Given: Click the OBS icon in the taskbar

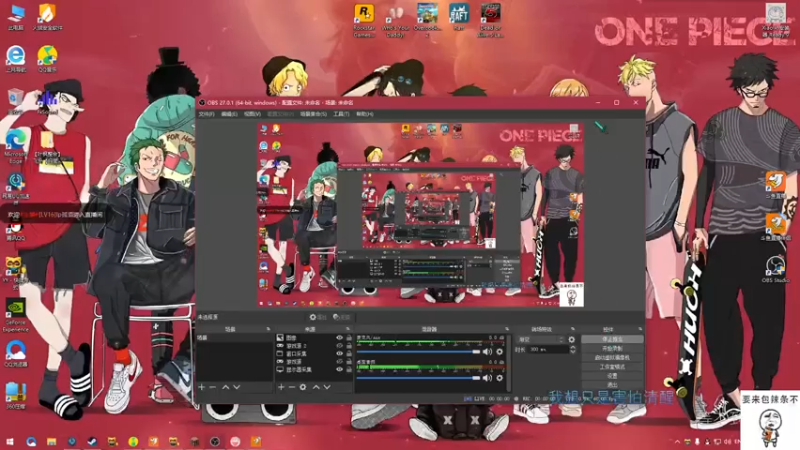Looking at the screenshot, I should coord(215,441).
